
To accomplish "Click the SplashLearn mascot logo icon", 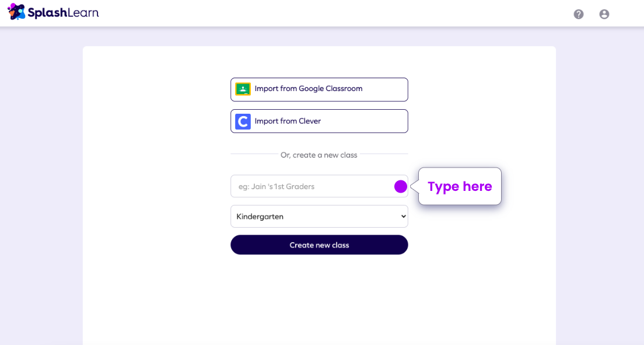I will coord(16,12).
